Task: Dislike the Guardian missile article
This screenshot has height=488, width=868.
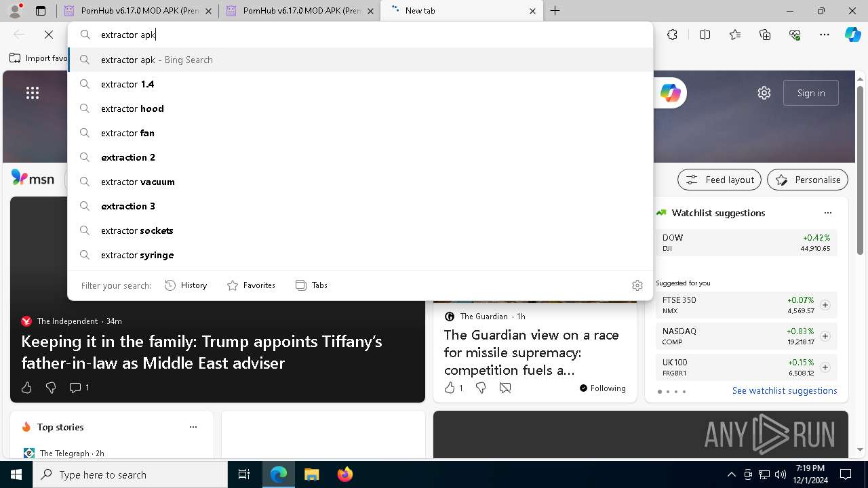Action: click(x=481, y=388)
